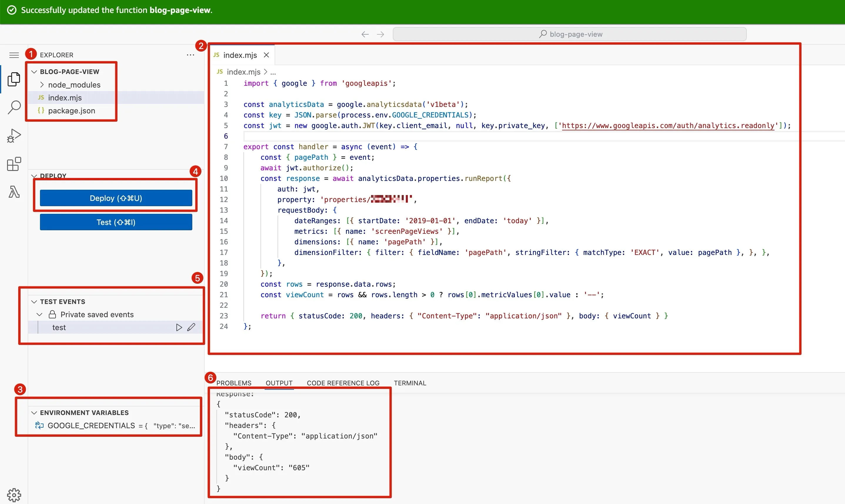The height and width of the screenshot is (504, 845).
Task: Close the index.mjs editor tab
Action: 266,55
